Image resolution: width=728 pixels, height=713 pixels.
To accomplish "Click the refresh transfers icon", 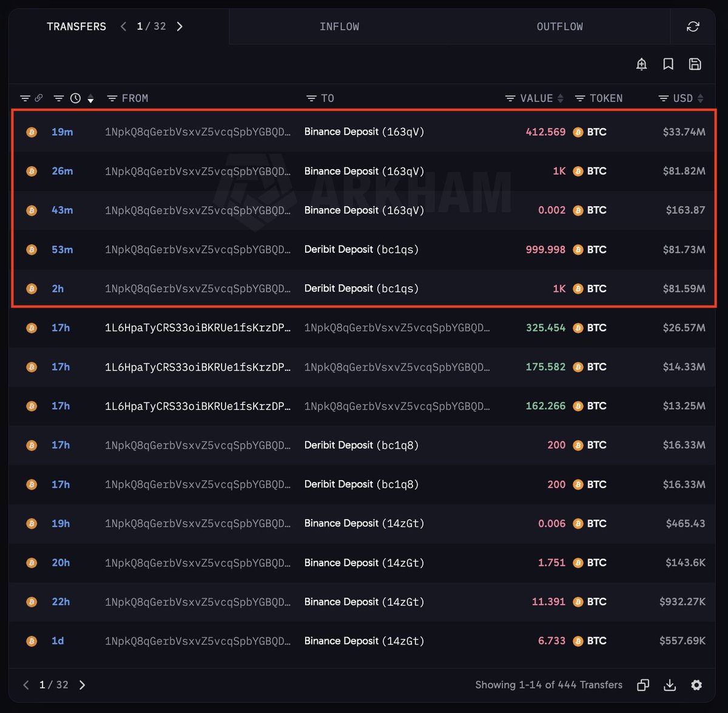I will [x=693, y=27].
